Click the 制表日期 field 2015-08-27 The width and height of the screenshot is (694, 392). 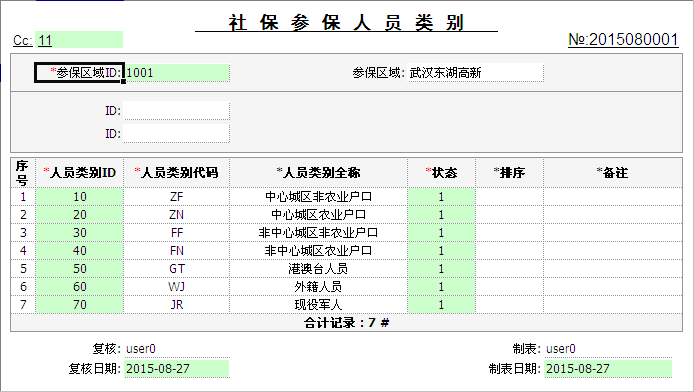click(608, 369)
